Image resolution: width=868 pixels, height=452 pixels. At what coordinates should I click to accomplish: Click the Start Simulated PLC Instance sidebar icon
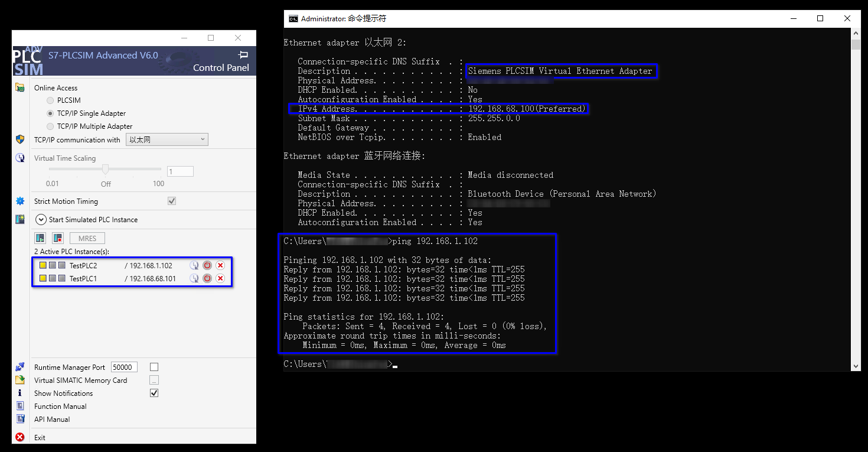(19, 219)
